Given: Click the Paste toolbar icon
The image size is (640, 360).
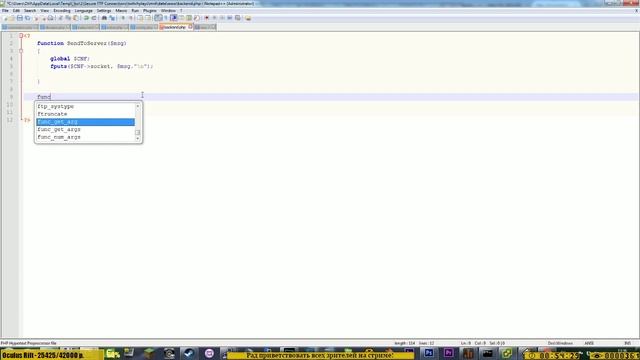Looking at the screenshot, I should 76,18.
